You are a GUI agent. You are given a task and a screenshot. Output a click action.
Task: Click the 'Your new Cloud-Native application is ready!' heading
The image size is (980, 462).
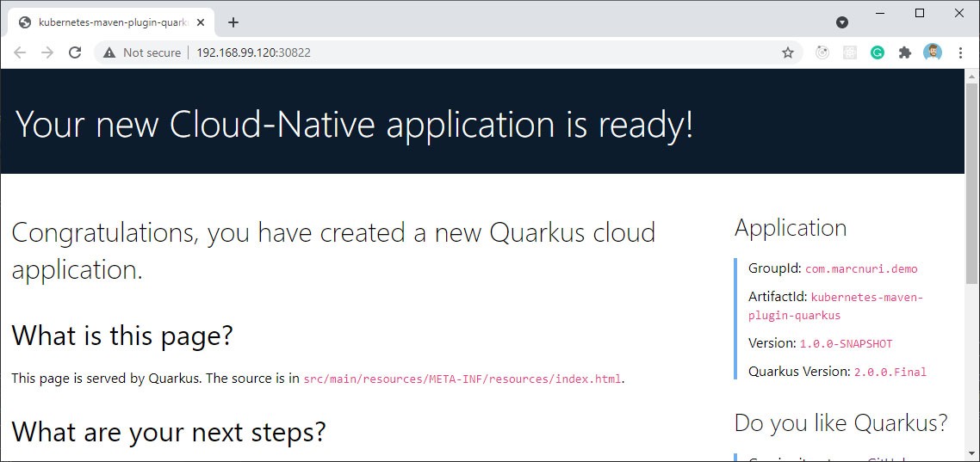point(354,124)
